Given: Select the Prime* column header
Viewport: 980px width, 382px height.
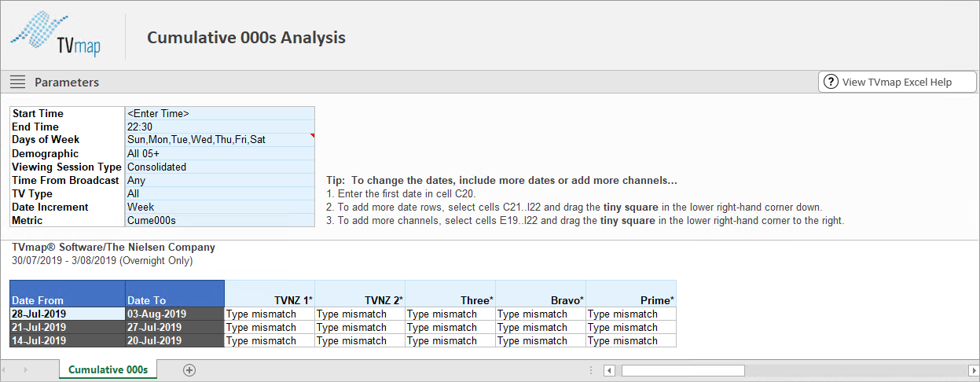Looking at the screenshot, I should pyautogui.click(x=631, y=293).
